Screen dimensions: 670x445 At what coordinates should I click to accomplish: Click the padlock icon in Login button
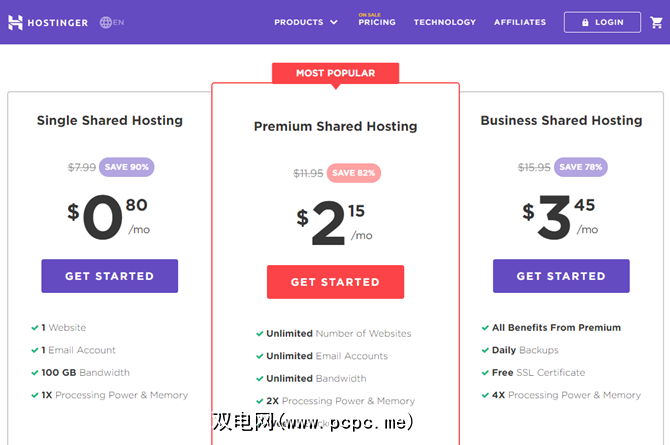point(583,22)
